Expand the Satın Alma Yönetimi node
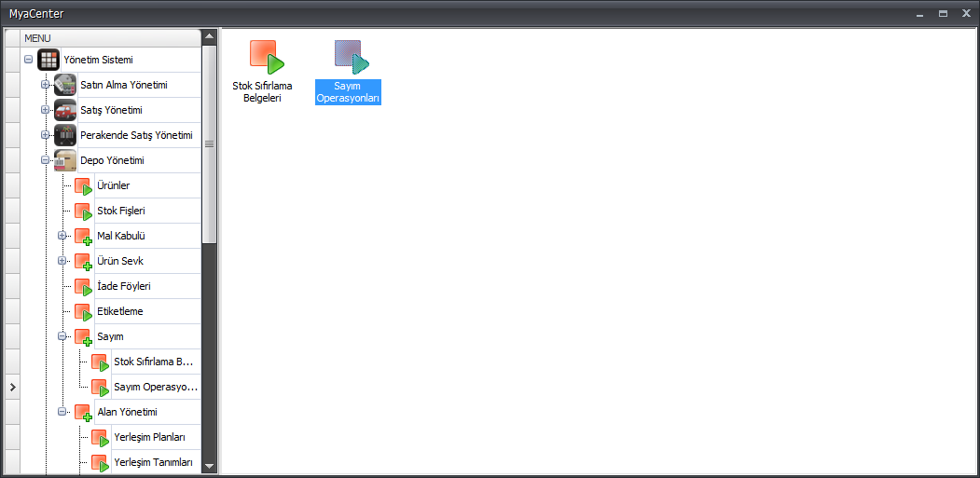980x478 pixels. tap(45, 85)
